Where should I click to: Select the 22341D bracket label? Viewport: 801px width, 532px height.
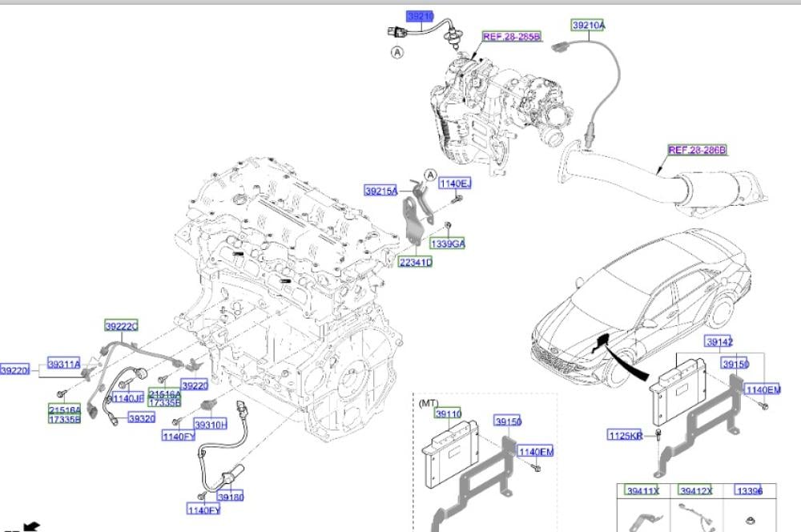tap(415, 262)
